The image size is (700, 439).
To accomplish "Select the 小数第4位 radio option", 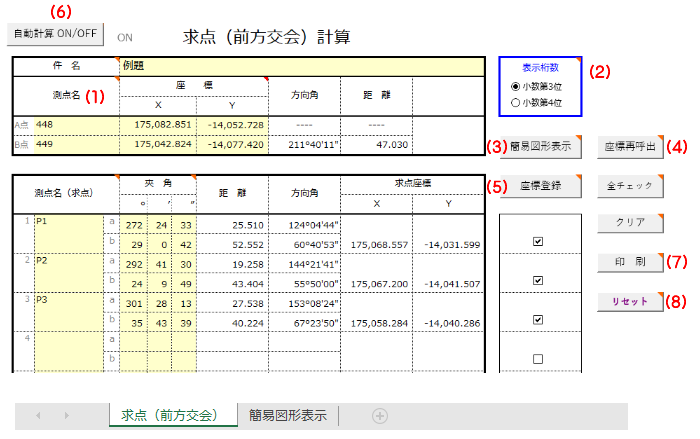I will [x=515, y=103].
